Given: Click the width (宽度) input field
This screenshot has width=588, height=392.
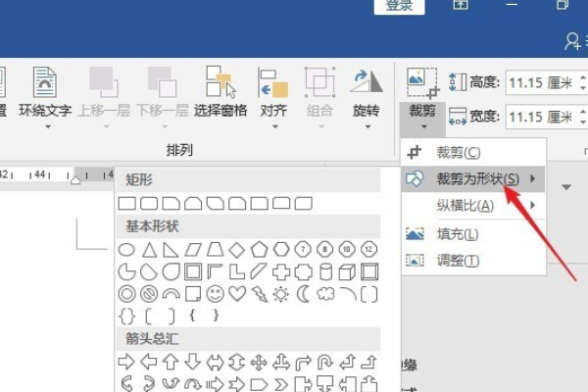Looking at the screenshot, I should 542,117.
